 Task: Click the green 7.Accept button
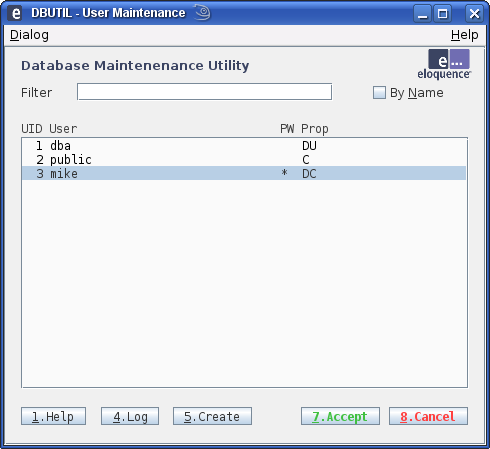click(340, 416)
